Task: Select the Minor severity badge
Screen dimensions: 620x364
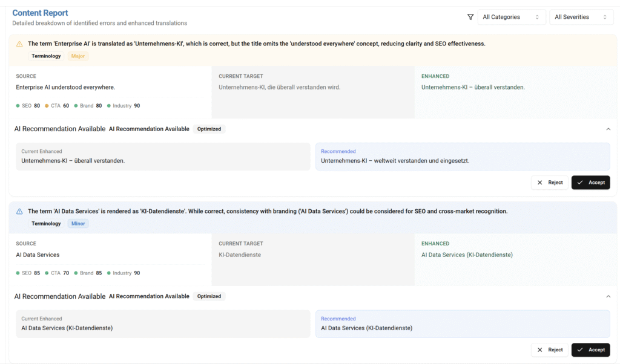Action: pyautogui.click(x=78, y=224)
